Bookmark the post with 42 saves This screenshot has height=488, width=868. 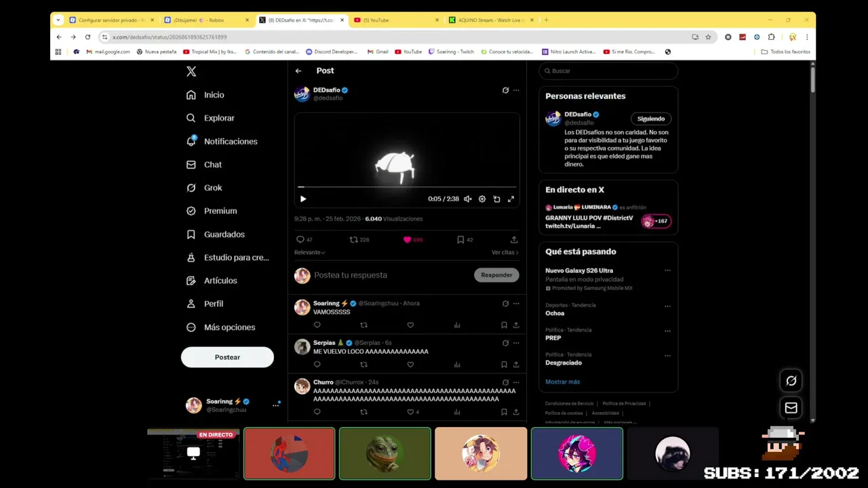tap(465, 239)
